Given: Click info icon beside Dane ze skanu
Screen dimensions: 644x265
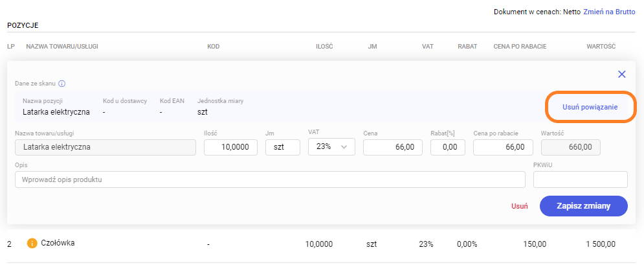Looking at the screenshot, I should [62, 84].
